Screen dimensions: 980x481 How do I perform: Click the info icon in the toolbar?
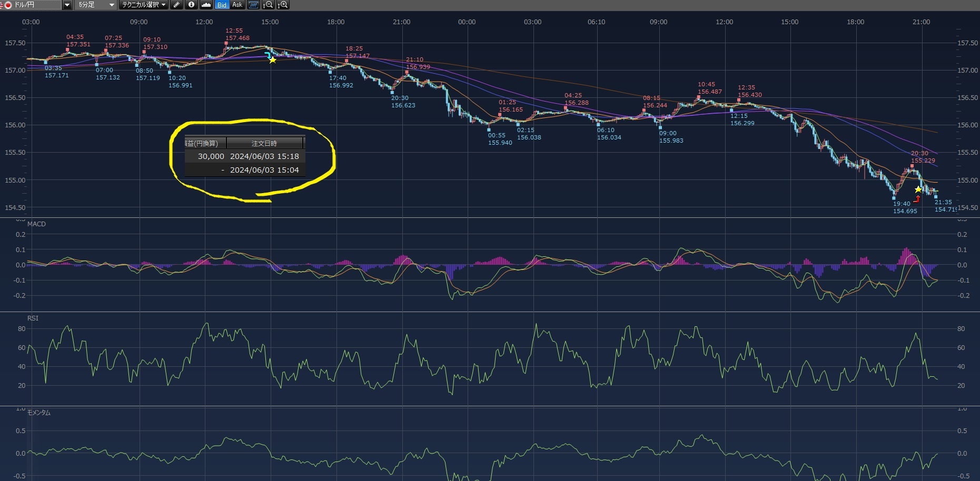click(x=191, y=5)
